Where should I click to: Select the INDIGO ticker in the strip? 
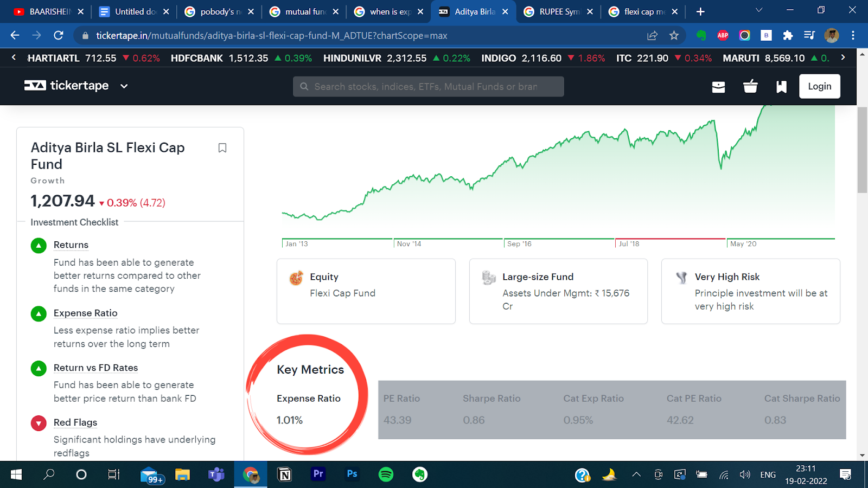pos(543,58)
